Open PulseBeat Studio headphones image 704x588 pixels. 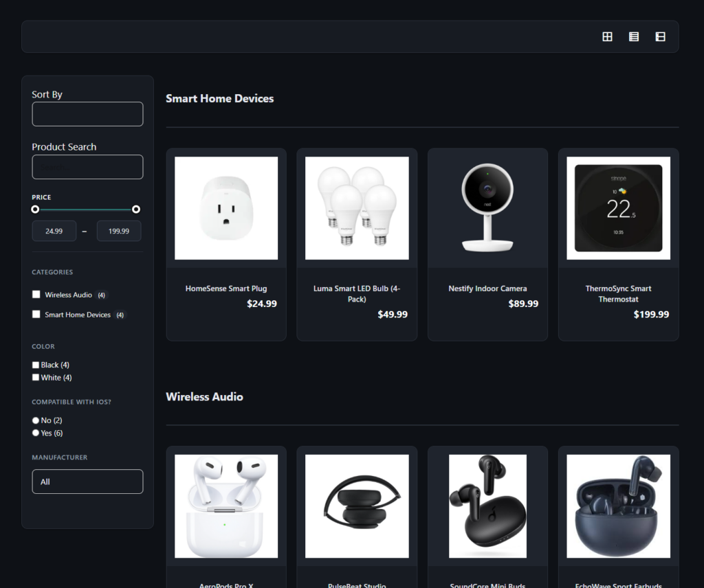357,506
